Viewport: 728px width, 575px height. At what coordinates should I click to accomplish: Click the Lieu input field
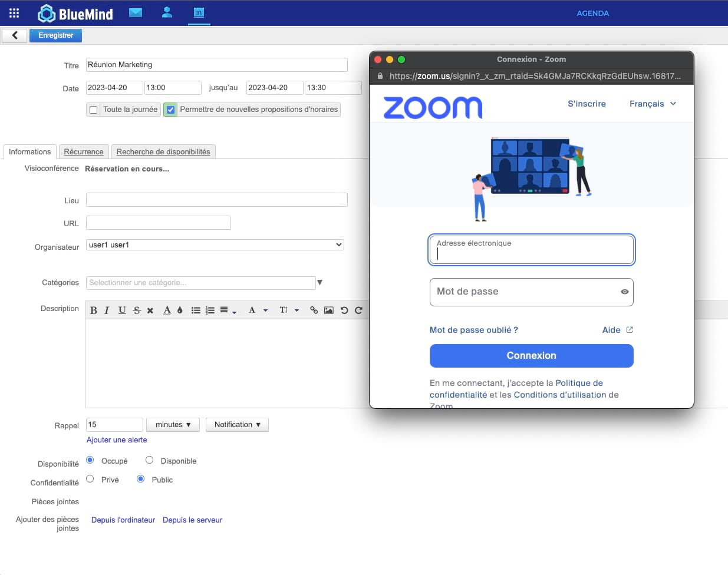coord(217,200)
